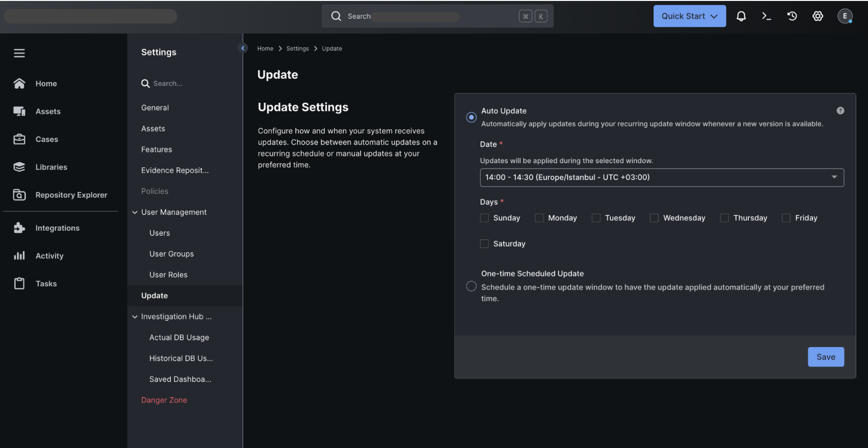Open the settings gear icon
The width and height of the screenshot is (868, 448).
[818, 16]
